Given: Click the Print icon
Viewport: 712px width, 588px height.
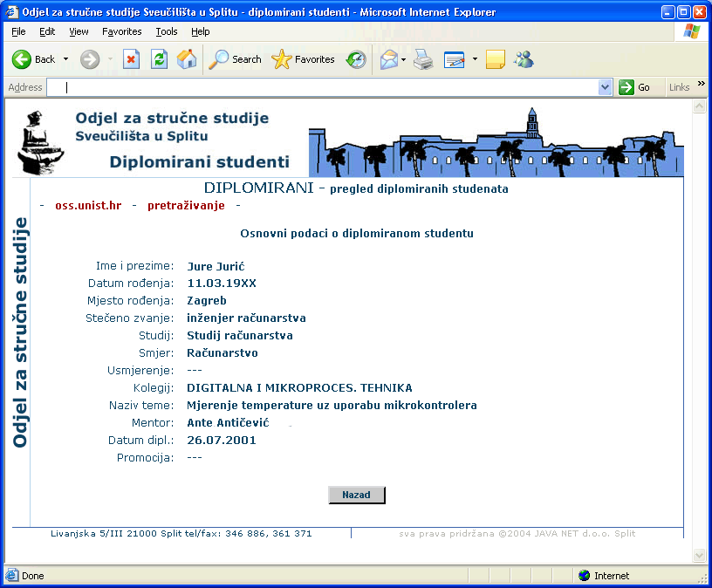Looking at the screenshot, I should (423, 59).
